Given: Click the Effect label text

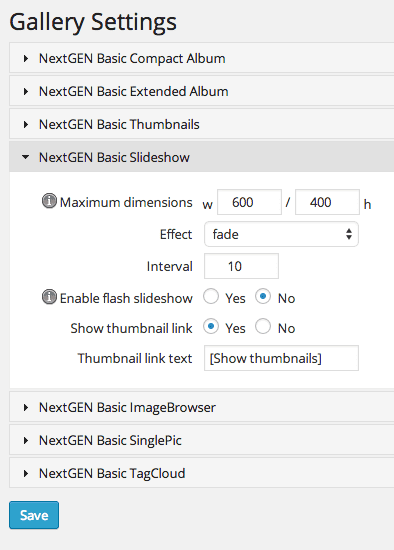Looking at the screenshot, I should [176, 234].
